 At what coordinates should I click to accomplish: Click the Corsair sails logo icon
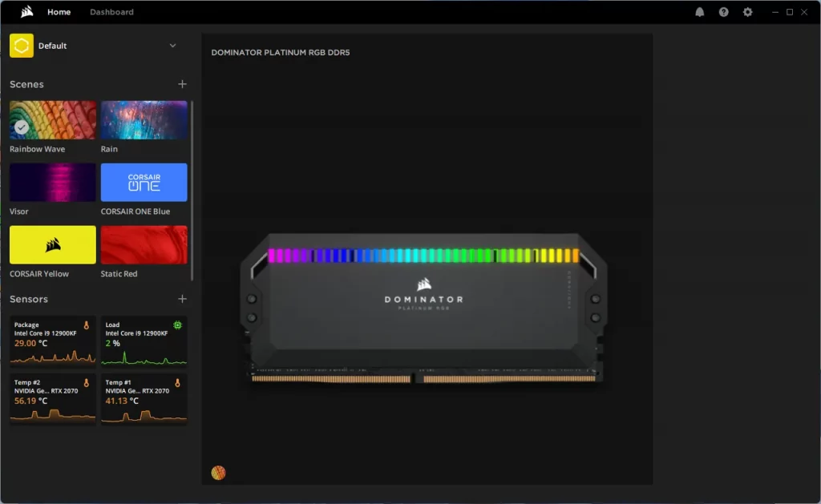[27, 11]
